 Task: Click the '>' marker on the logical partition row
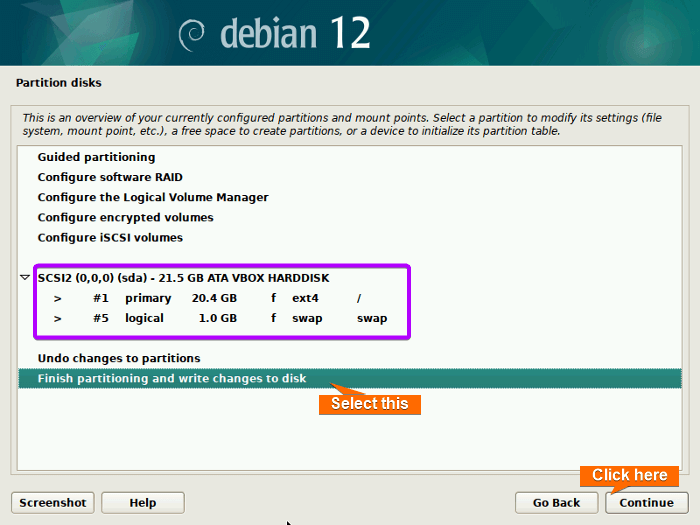[58, 319]
